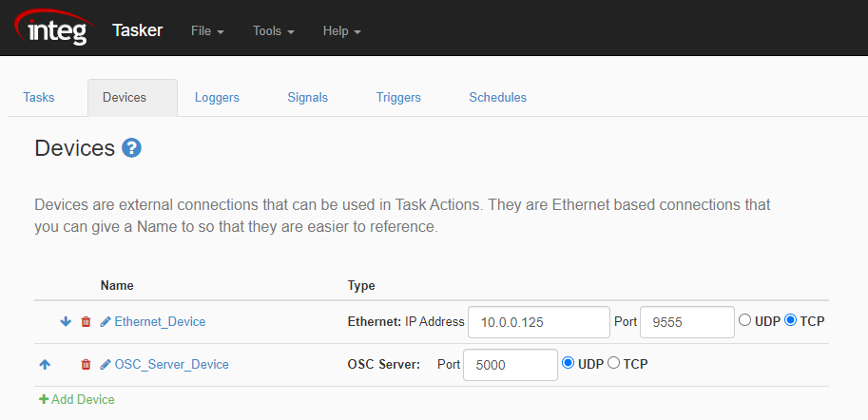This screenshot has width=868, height=420.
Task: Click the INTEG logo in the header
Action: [54, 28]
